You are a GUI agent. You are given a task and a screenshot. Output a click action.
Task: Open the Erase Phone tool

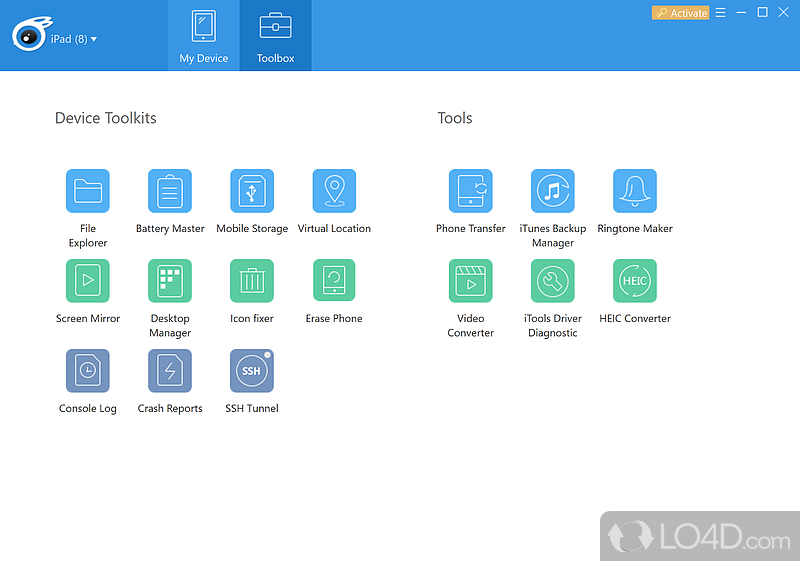point(334,280)
